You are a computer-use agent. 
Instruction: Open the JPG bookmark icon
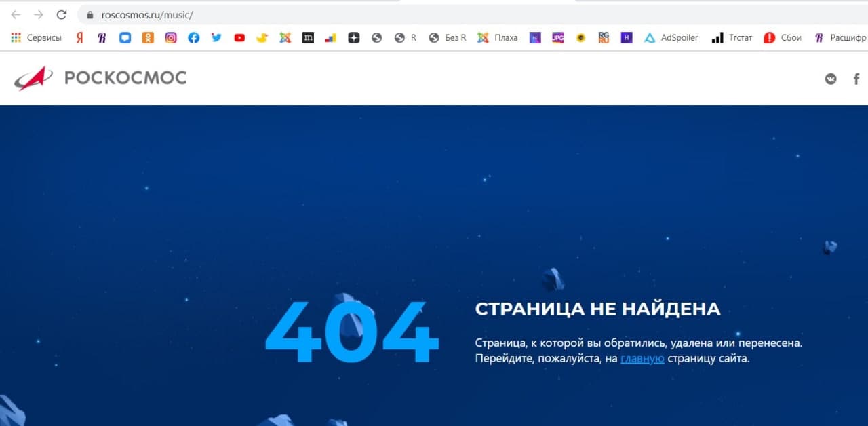point(557,38)
